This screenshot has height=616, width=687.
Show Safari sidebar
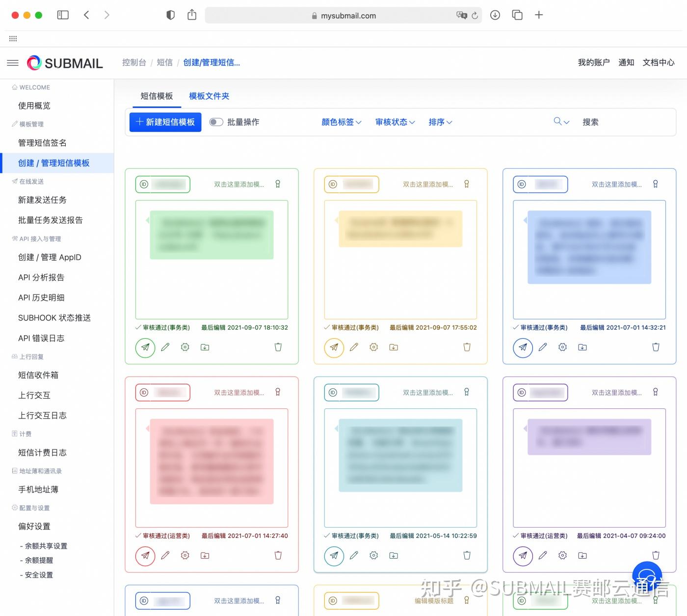(63, 15)
